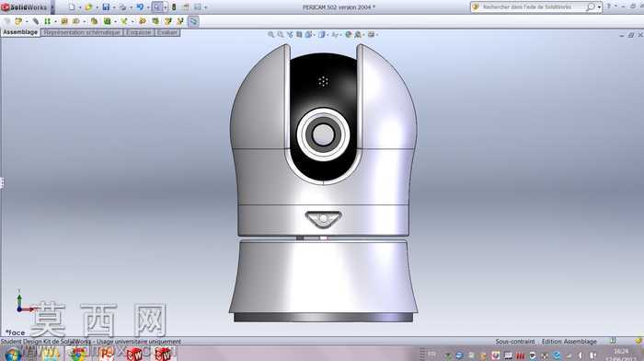
Task: Switch to the Esquisse tab
Action: 139,32
